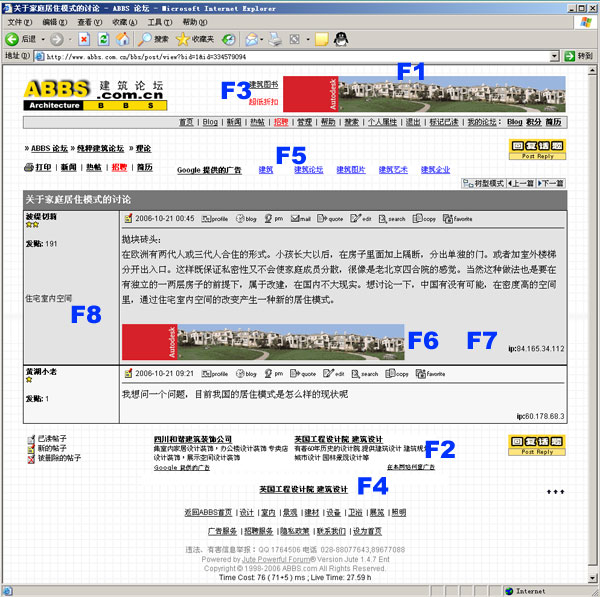
Task: Expand the address bar dropdown arrow
Action: coord(553,57)
